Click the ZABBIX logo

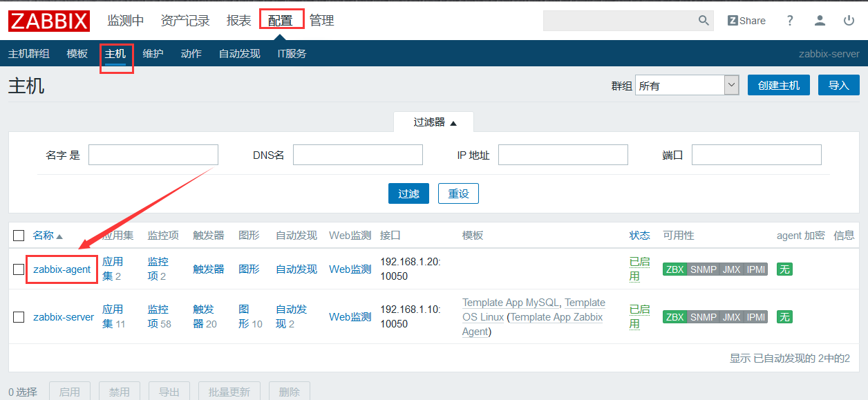[x=49, y=21]
